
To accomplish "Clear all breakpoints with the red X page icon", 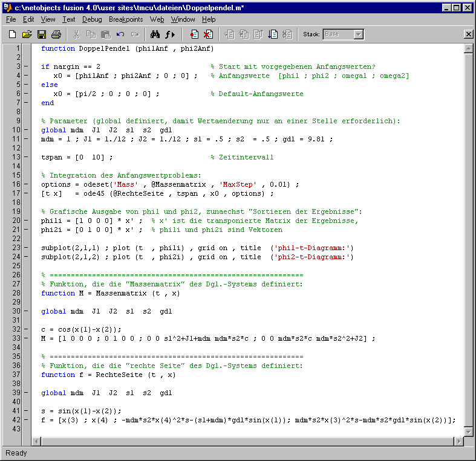I will (x=209, y=34).
